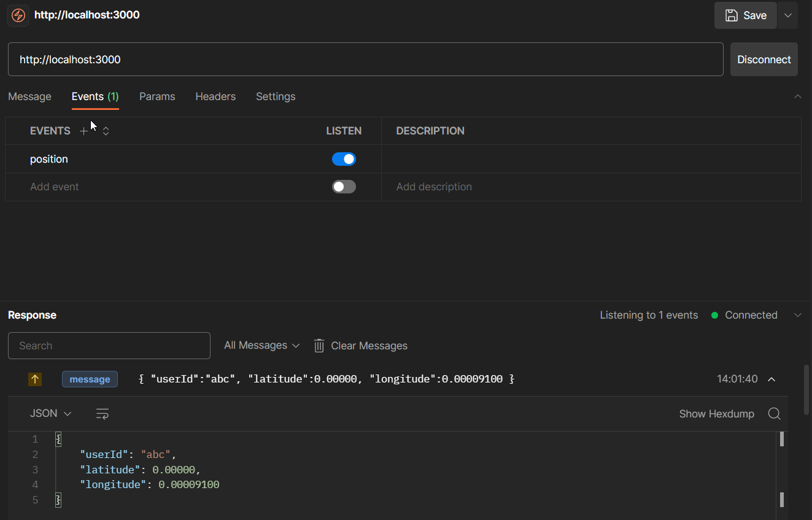The width and height of the screenshot is (812, 520).
Task: Open the Save options dropdown arrow
Action: tap(788, 15)
